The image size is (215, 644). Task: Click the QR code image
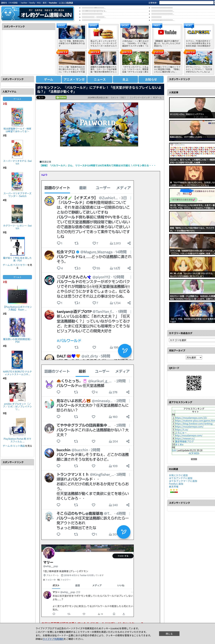click(x=194, y=383)
